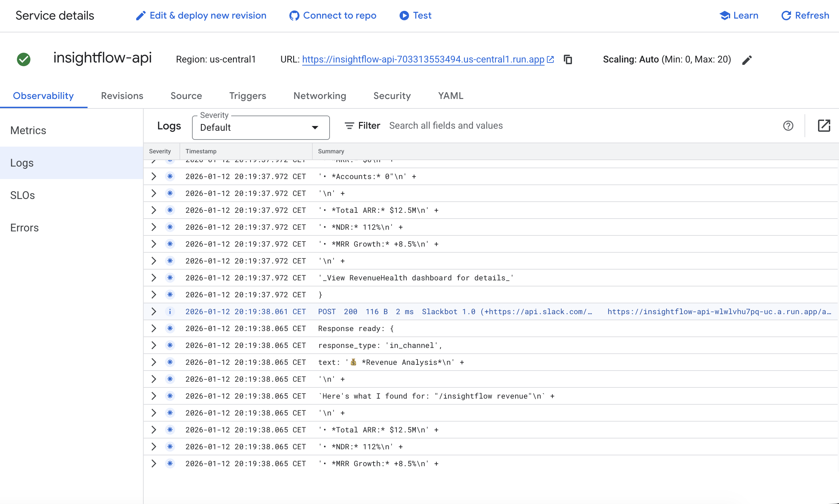Viewport: 839px width, 504px height.
Task: Expand the 'Response ready: {' log row
Action: (153, 328)
